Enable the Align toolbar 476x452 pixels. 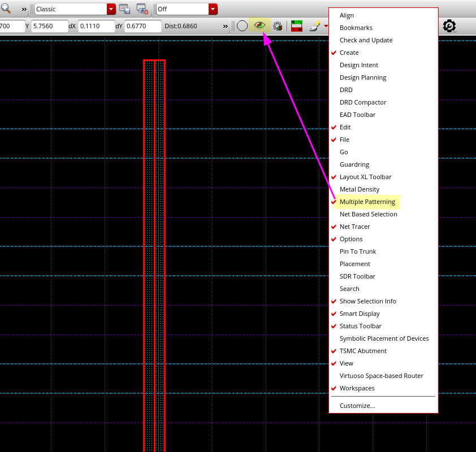(347, 15)
